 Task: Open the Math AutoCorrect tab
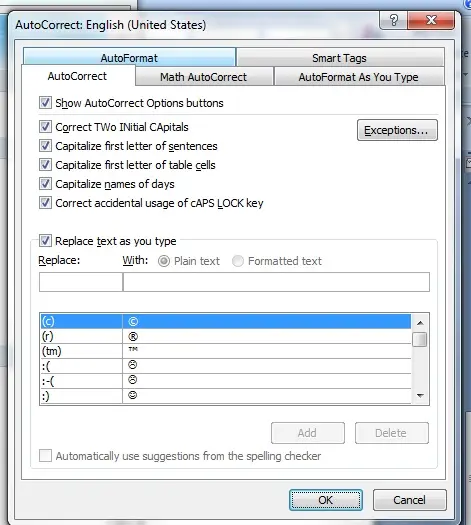(204, 77)
